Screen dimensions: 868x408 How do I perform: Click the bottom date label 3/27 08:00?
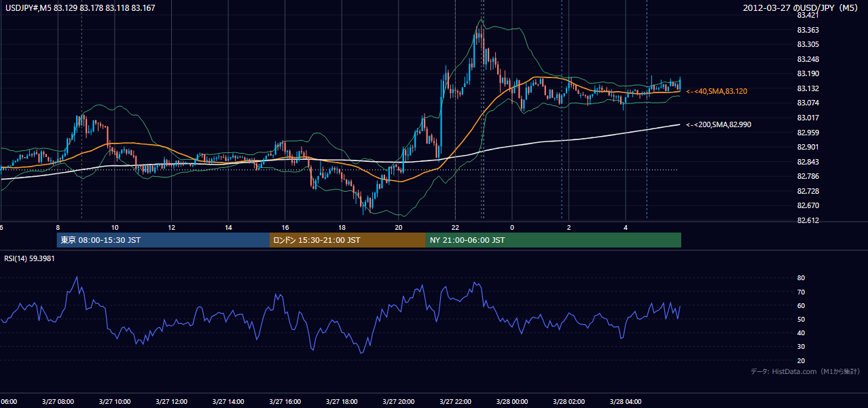[57, 402]
